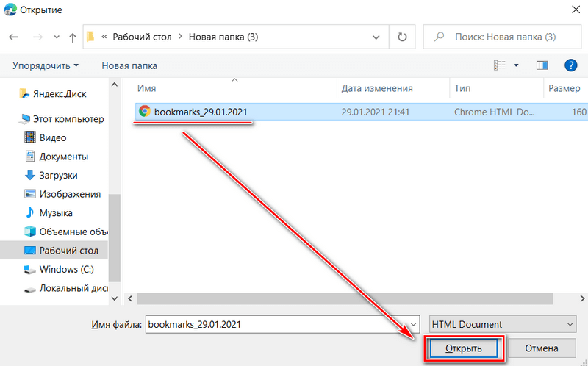Click the 'Отмена' button
588x366 pixels.
point(542,348)
